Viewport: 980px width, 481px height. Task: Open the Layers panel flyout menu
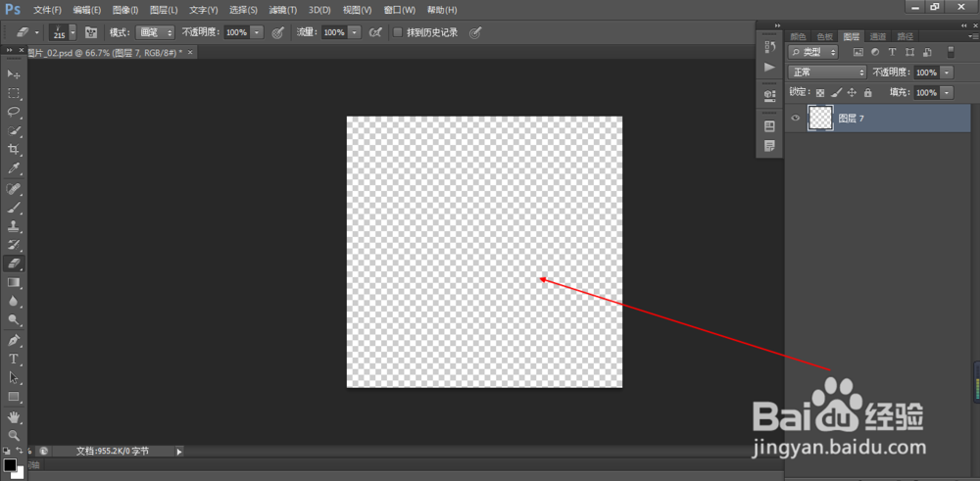pos(972,36)
